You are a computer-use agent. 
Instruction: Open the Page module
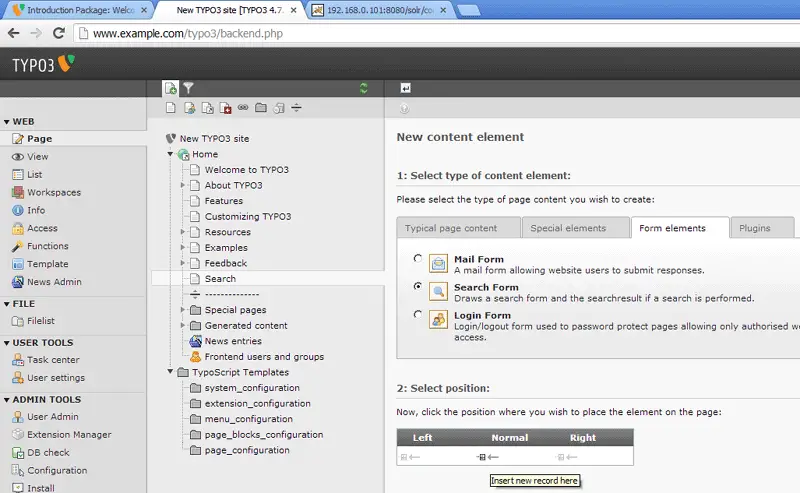click(39, 139)
